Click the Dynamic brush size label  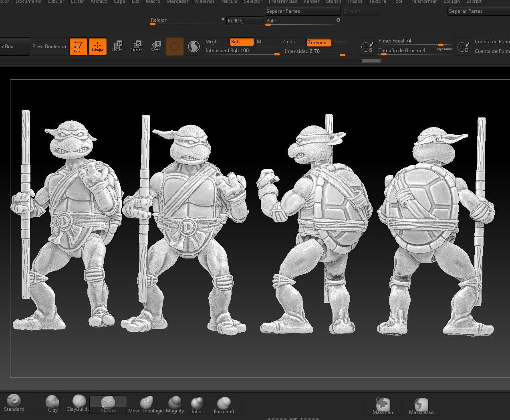click(444, 49)
